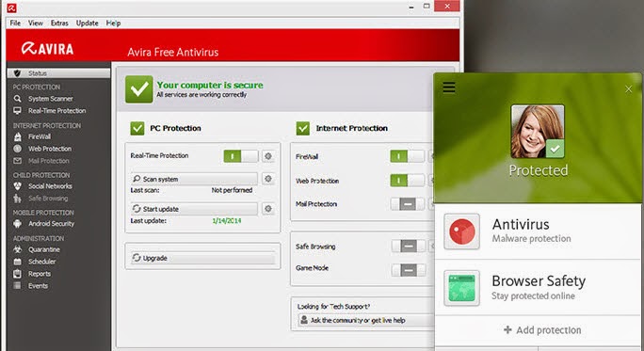Click the Internet Protection green checkbox
The image size is (644, 351).
click(303, 128)
